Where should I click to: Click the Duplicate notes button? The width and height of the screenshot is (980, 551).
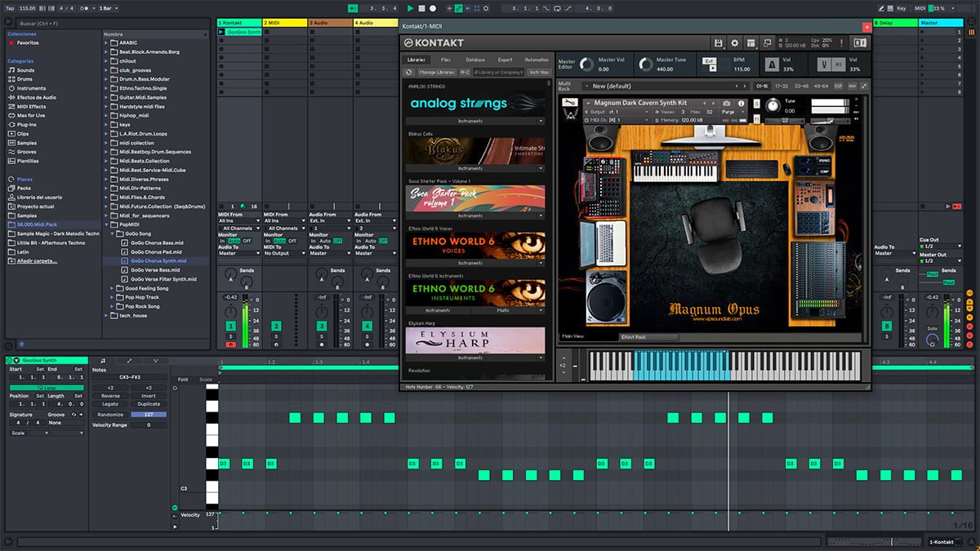[x=149, y=404]
